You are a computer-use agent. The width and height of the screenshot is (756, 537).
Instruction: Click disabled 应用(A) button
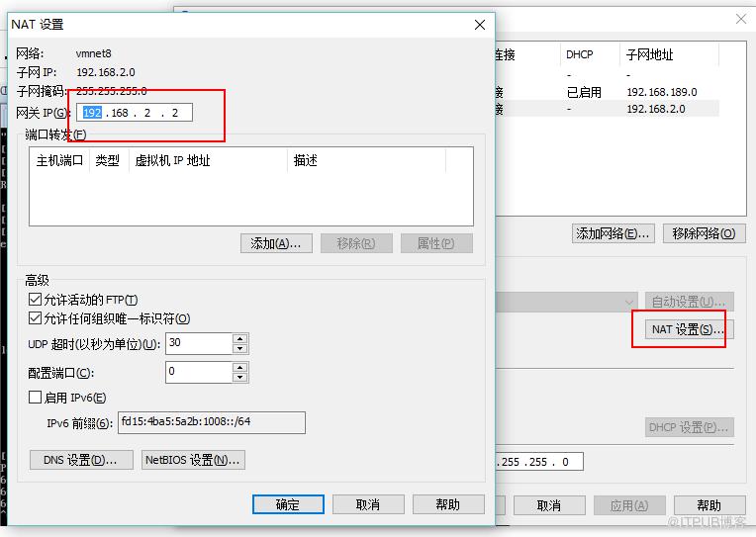click(x=629, y=505)
